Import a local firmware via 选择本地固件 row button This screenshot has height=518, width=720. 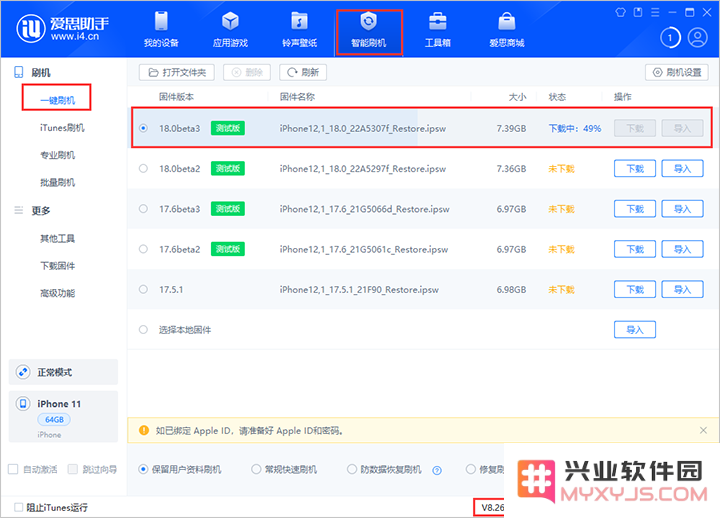[635, 330]
